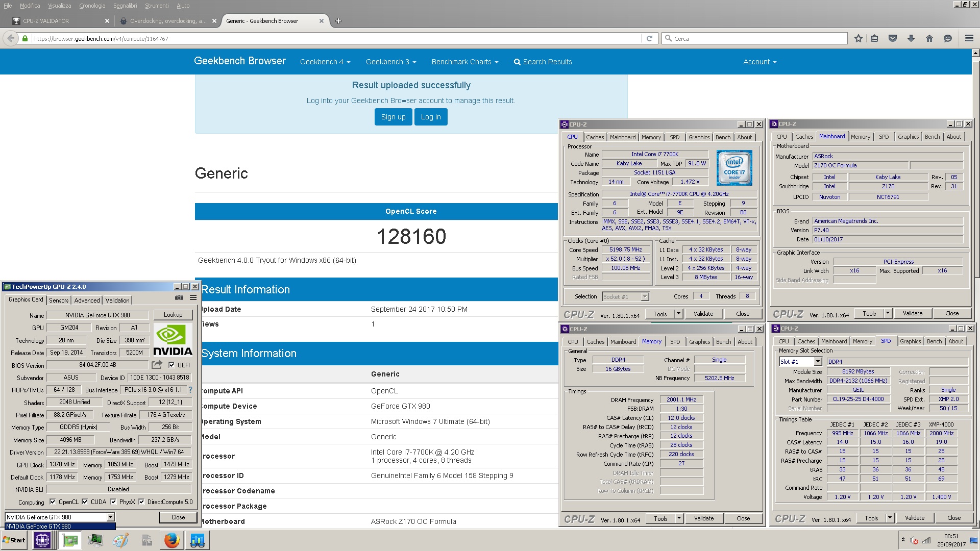Open the downloads arrow icon
This screenshot has height=551, width=980.
(x=911, y=38)
